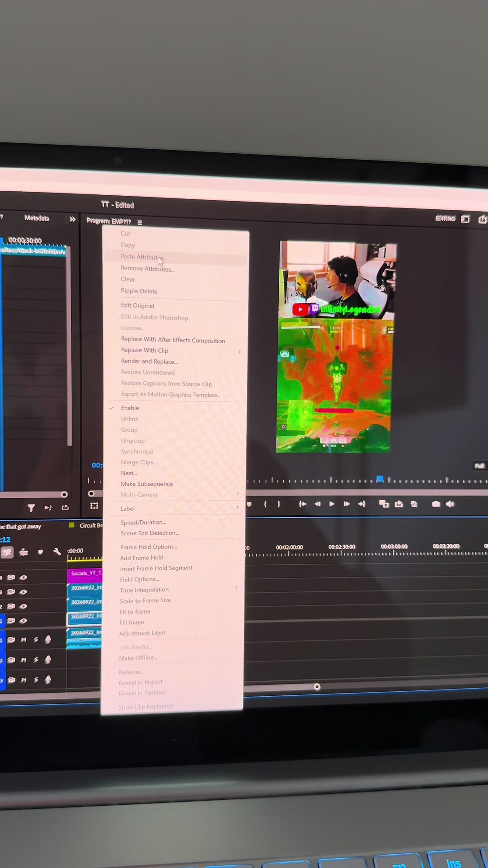Image resolution: width=488 pixels, height=868 pixels.
Task: Click the EDITING workspace label
Action: coord(445,218)
